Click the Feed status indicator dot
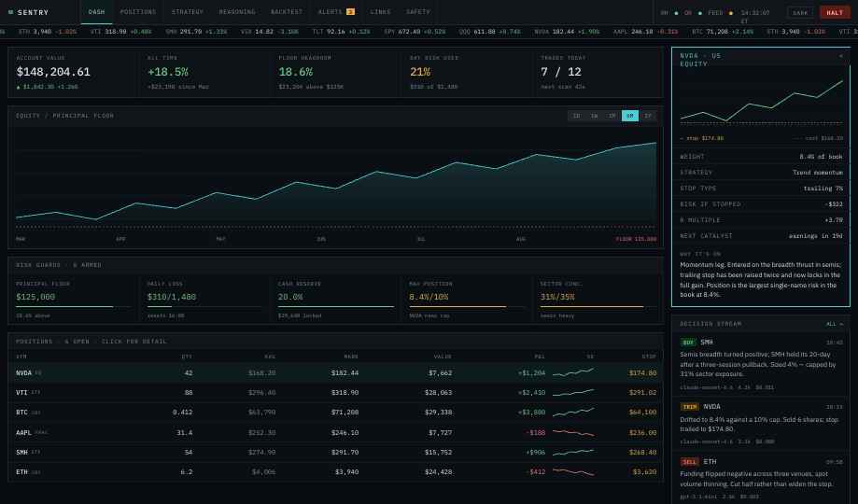This screenshot has height=504, width=858. [x=730, y=13]
